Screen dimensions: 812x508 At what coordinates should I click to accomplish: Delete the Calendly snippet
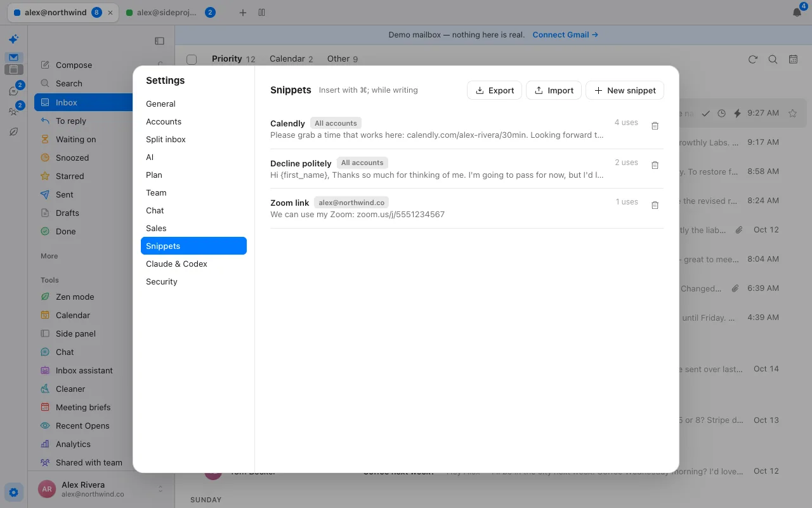(x=655, y=126)
